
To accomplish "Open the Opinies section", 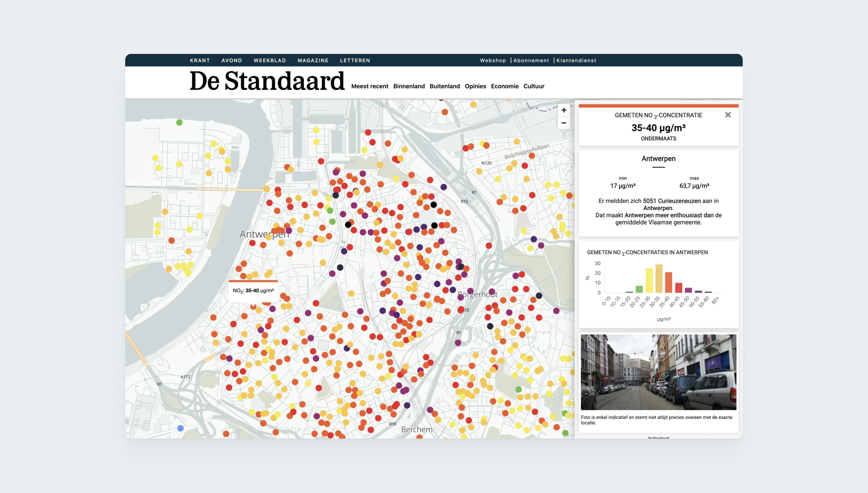I will [475, 86].
